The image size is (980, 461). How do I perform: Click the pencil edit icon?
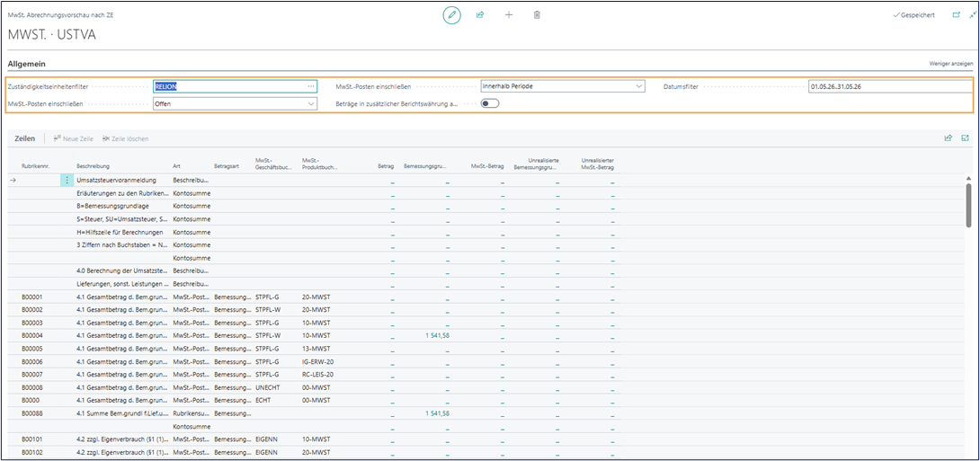click(x=451, y=15)
